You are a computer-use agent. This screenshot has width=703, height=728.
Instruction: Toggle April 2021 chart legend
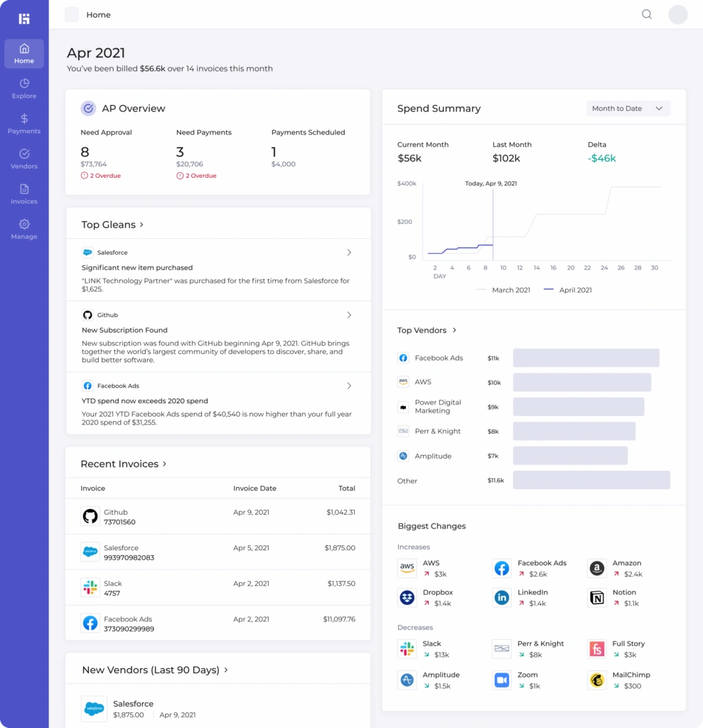(568, 290)
